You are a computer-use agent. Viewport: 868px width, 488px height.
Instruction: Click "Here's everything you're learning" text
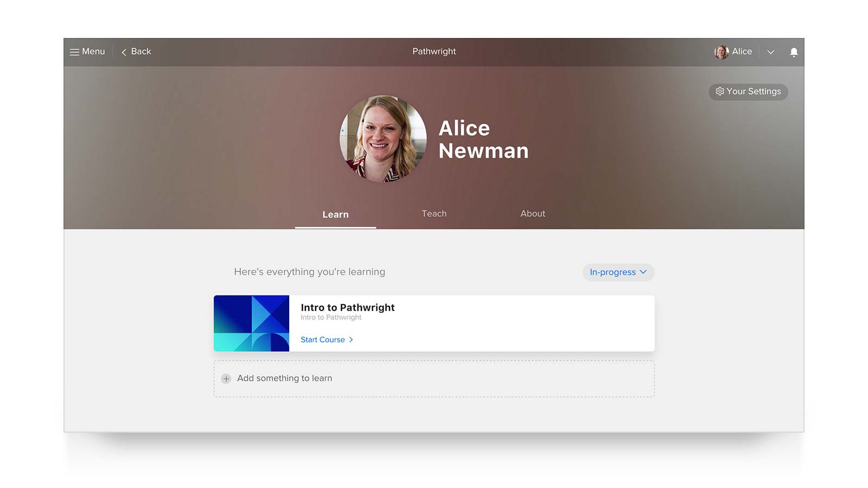(x=309, y=272)
